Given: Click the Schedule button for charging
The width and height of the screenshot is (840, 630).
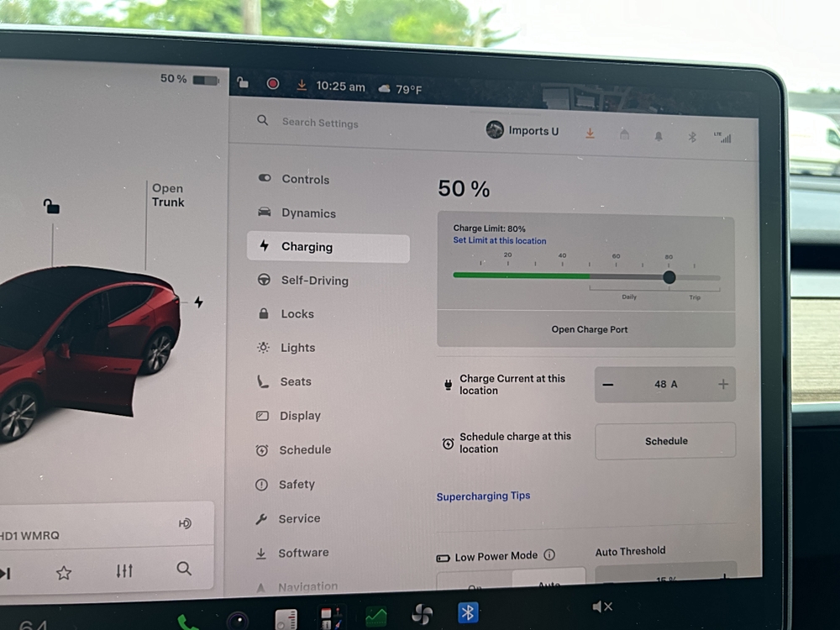Looking at the screenshot, I should [665, 441].
